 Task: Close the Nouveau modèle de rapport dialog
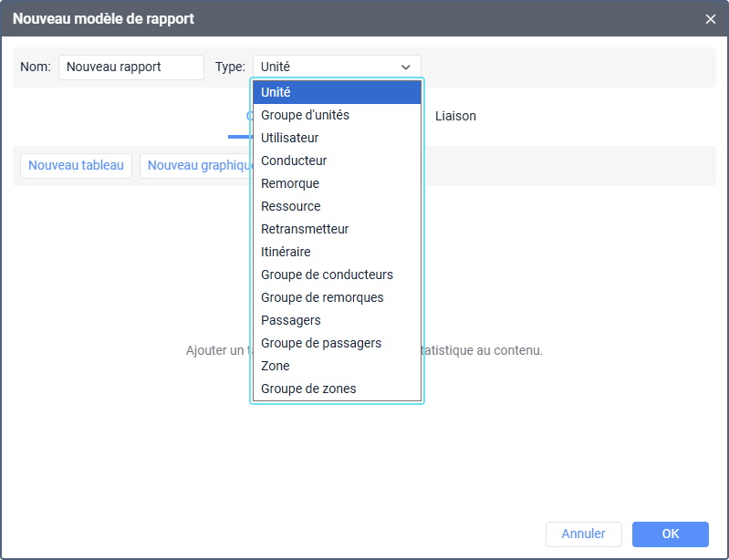coord(711,18)
